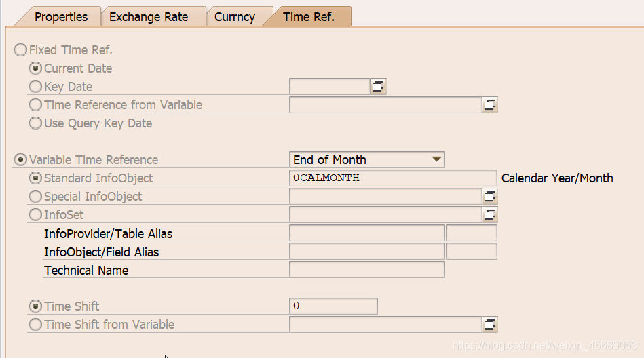Enable the InfoSet radio option

pyautogui.click(x=35, y=215)
